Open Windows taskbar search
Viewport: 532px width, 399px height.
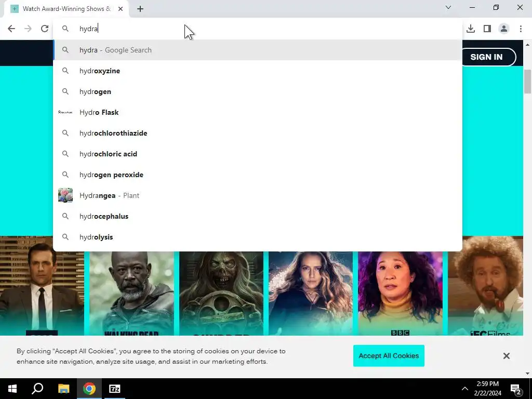pyautogui.click(x=37, y=389)
